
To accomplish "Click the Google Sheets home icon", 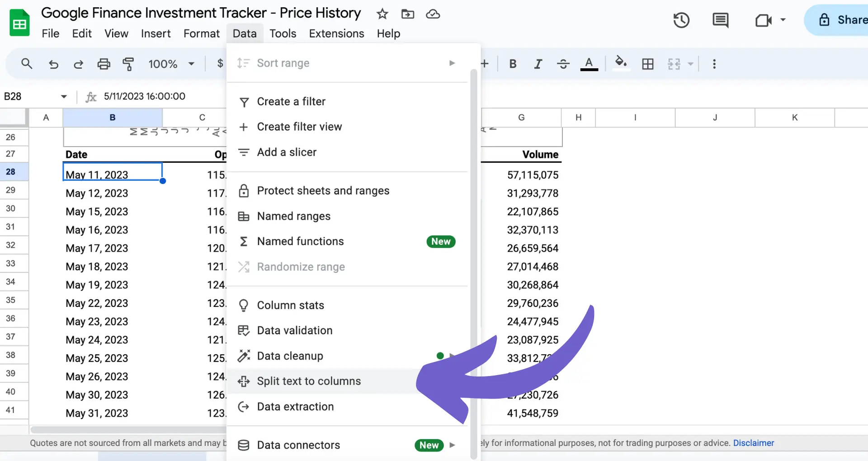I will (19, 23).
